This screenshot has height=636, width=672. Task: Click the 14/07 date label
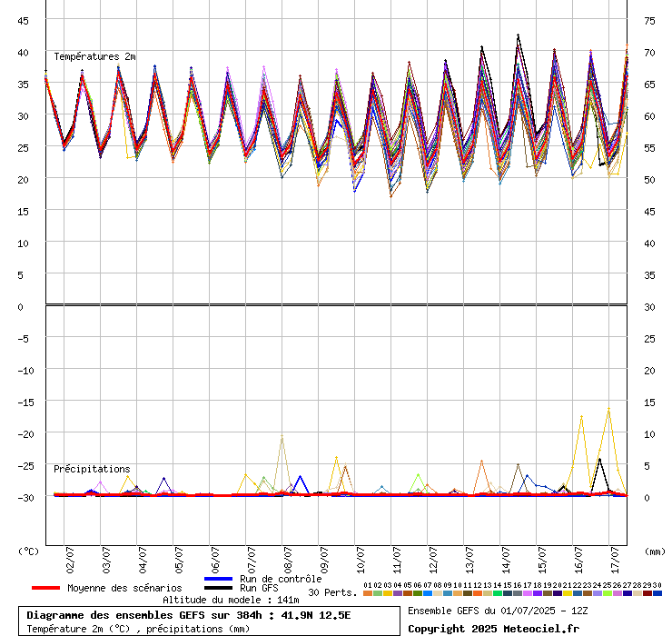point(506,560)
